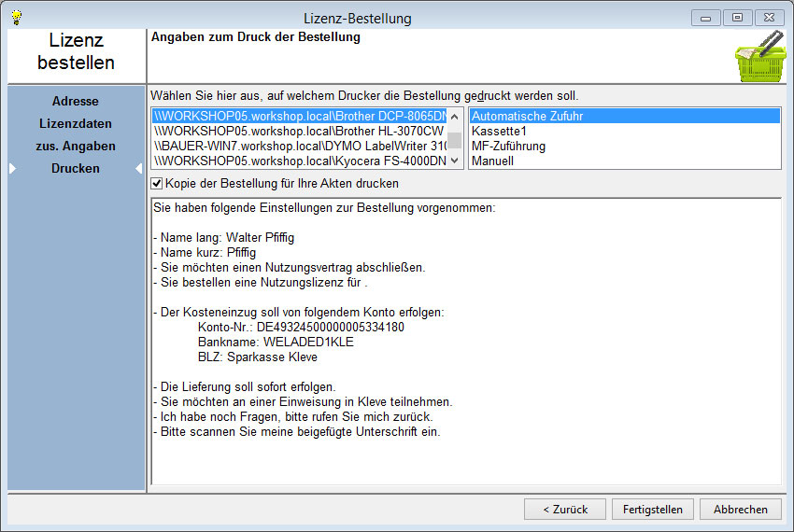This screenshot has height=532, width=794.
Task: Click the shopping basket icon in header
Action: pos(759,58)
